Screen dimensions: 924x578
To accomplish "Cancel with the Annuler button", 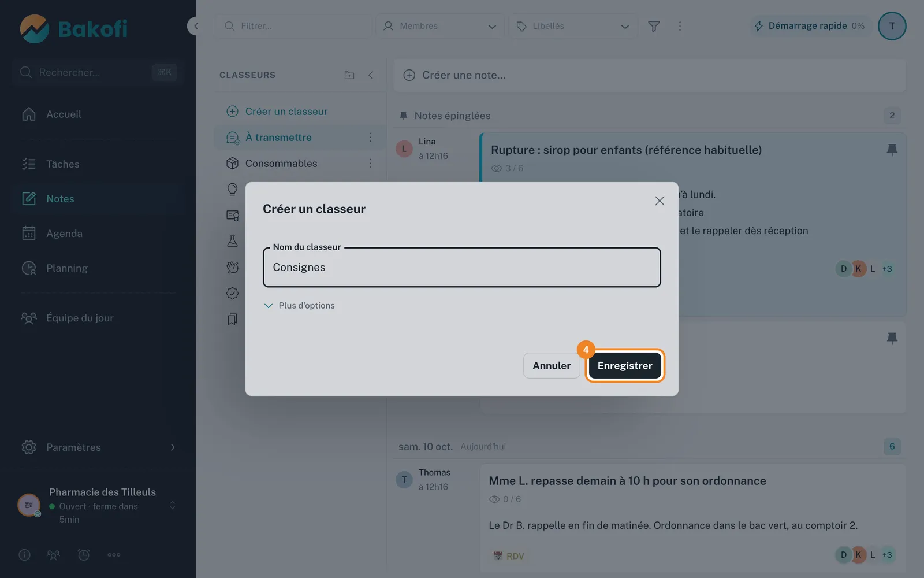I will point(552,366).
